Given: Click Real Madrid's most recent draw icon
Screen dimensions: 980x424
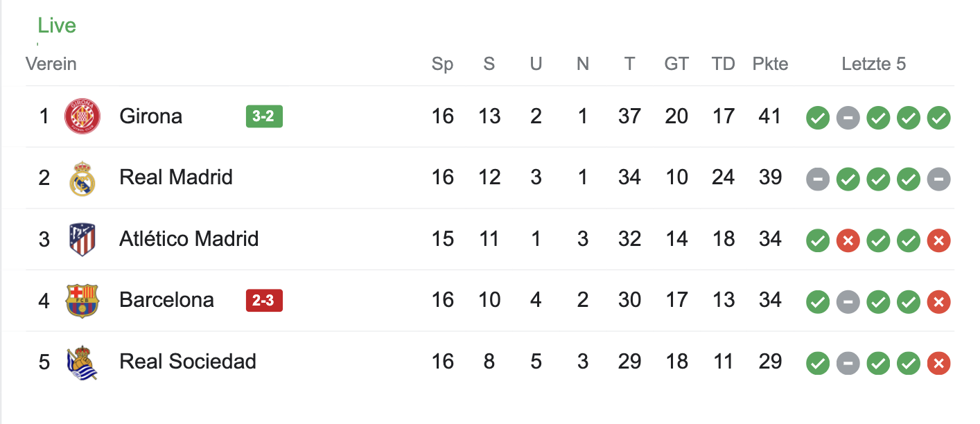Looking at the screenshot, I should pyautogui.click(x=939, y=179).
